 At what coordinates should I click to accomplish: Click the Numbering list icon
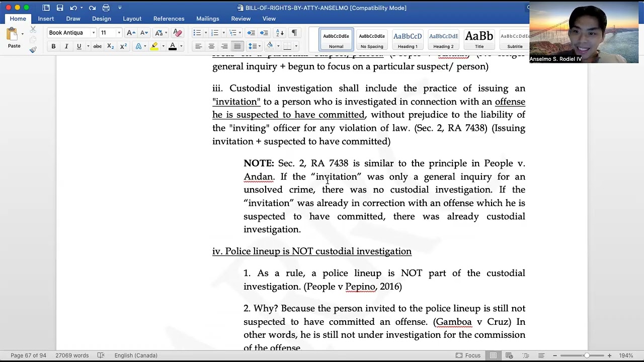click(x=215, y=33)
